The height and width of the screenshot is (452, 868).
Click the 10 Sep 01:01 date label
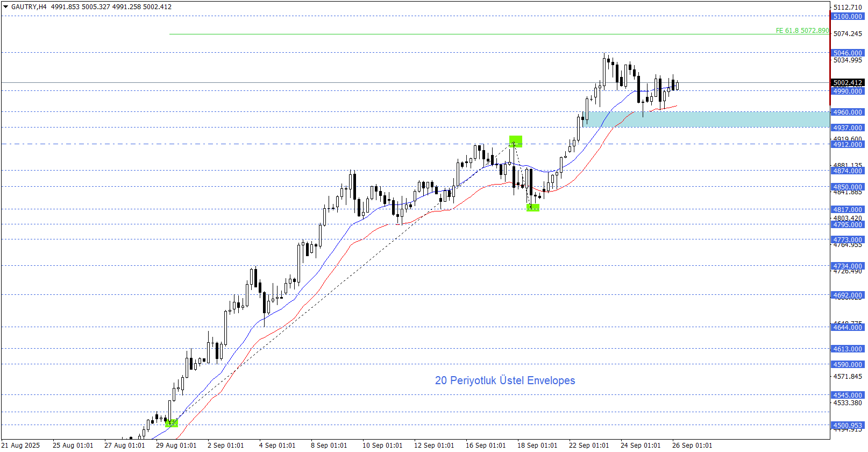click(382, 446)
